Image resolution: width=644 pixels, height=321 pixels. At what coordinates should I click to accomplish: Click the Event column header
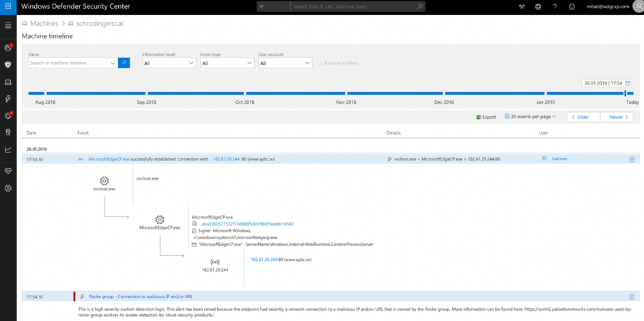pos(83,133)
